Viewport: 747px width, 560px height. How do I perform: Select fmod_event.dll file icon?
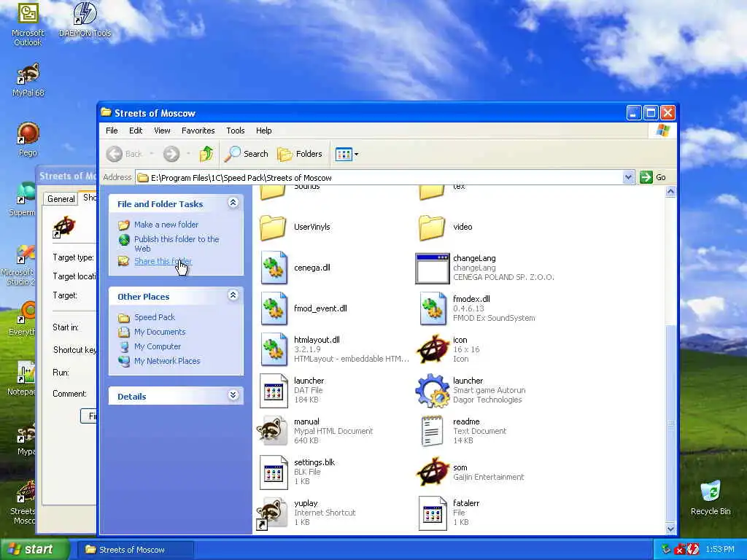tap(274, 308)
